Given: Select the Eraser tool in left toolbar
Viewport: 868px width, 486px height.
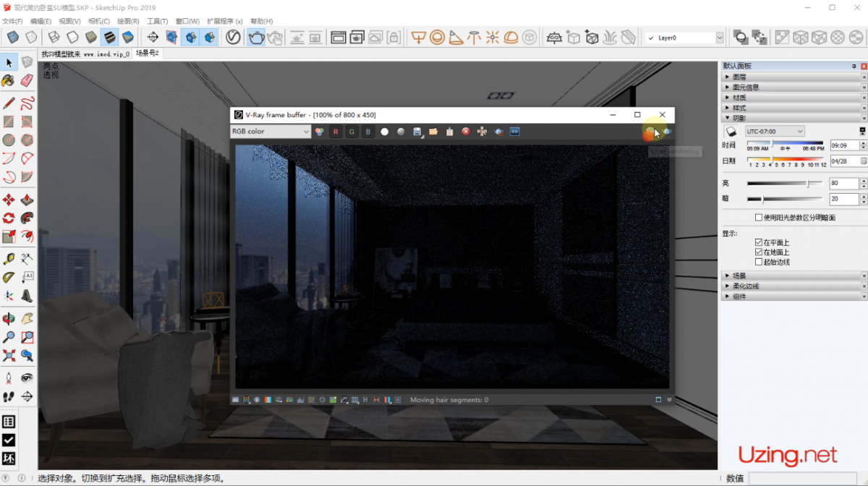Looking at the screenshot, I should pos(27,80).
